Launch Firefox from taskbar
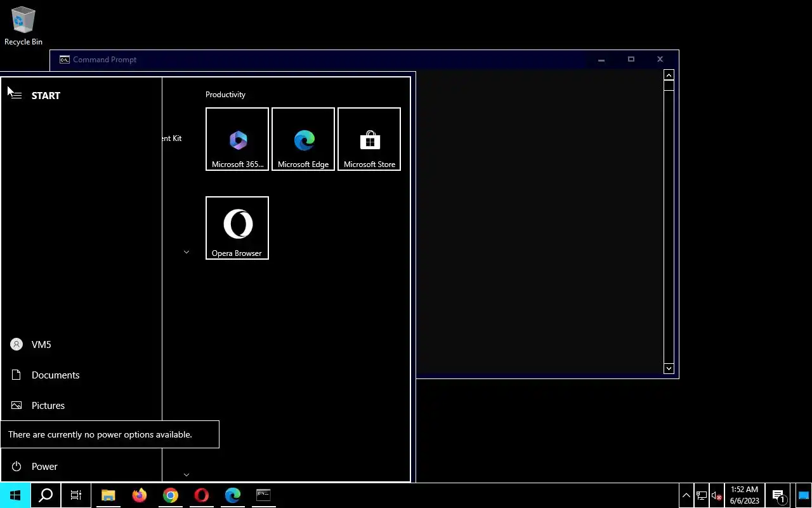 (x=140, y=495)
